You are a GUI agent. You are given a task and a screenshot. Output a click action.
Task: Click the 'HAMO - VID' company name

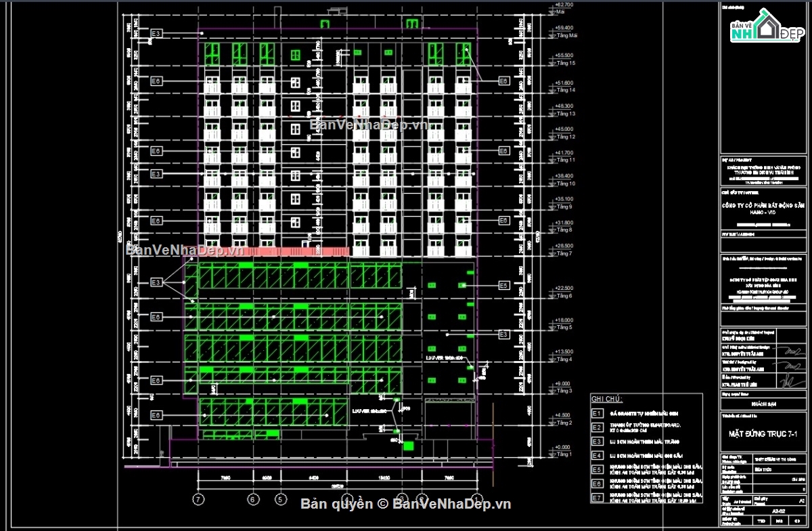click(763, 213)
